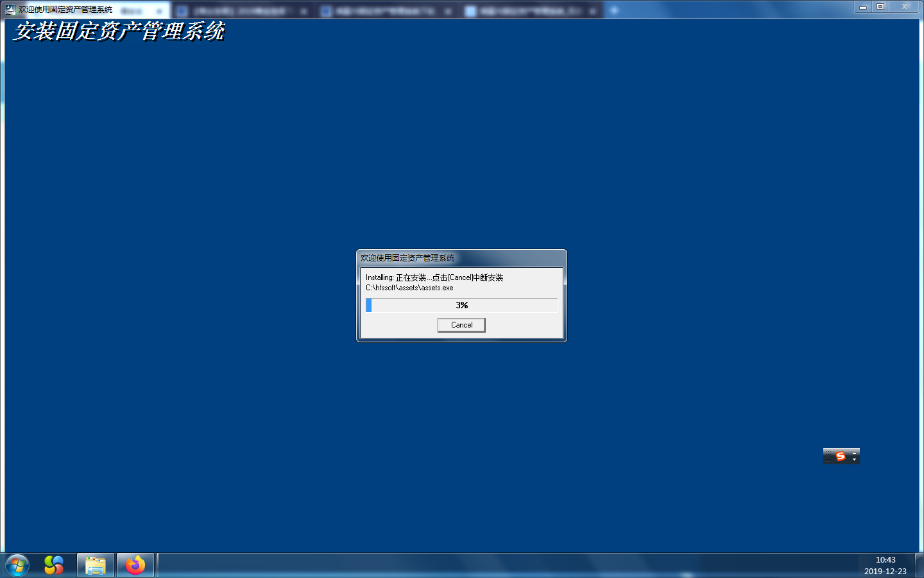Cancel the asset system installation
Image resolution: width=924 pixels, height=578 pixels.
461,325
